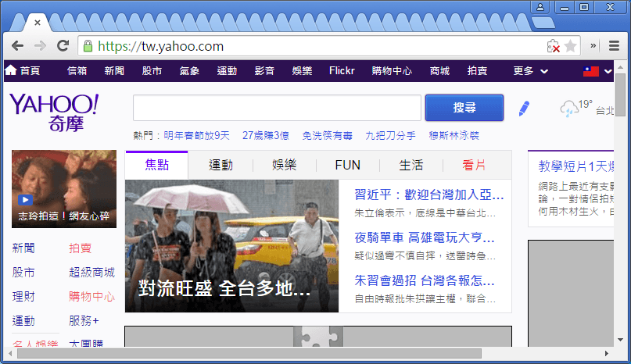
Task: Show hidden extensions via the chevron overflow
Action: [x=593, y=46]
